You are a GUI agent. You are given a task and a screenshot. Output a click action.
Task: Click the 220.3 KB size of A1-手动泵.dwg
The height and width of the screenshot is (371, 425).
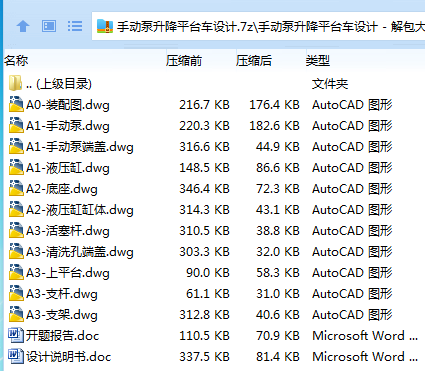point(204,126)
